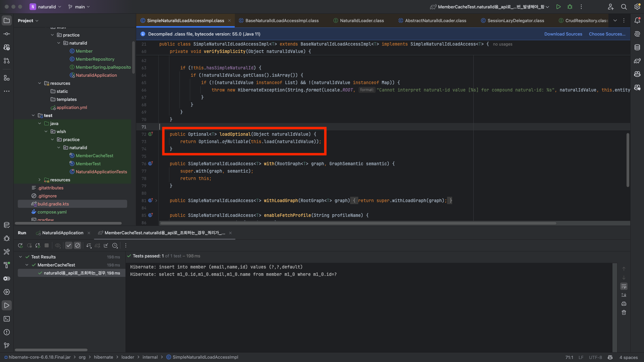
Task: Open the main branch dropdown
Action: point(79,7)
